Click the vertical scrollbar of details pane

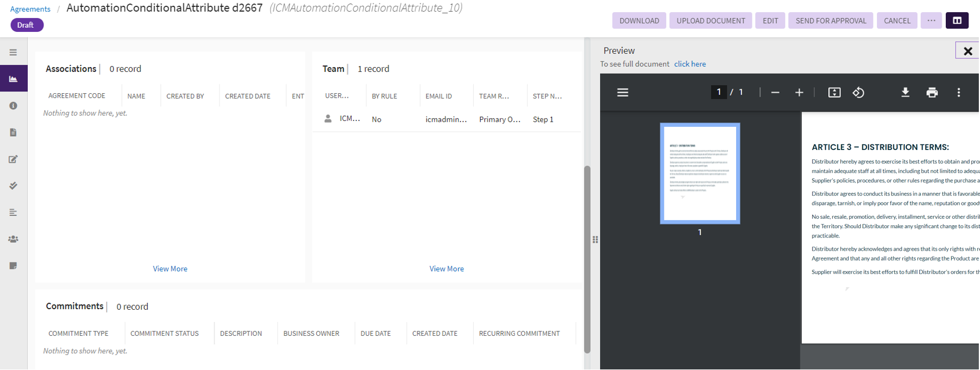[x=587, y=259]
